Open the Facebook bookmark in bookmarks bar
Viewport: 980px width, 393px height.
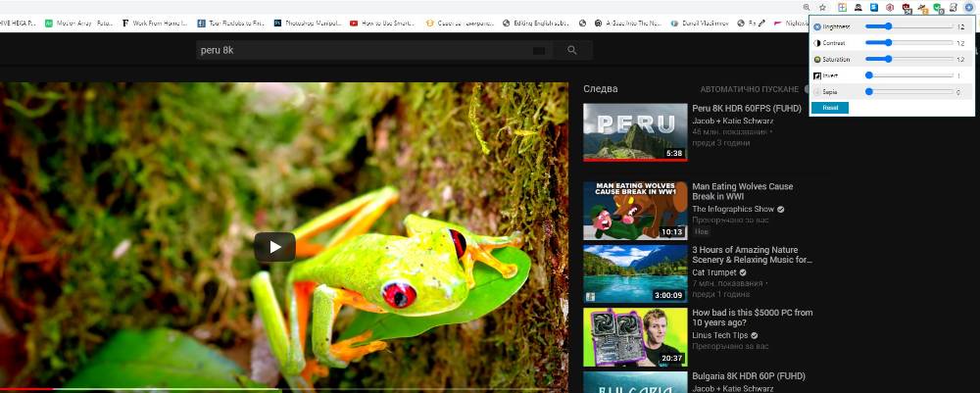231,23
